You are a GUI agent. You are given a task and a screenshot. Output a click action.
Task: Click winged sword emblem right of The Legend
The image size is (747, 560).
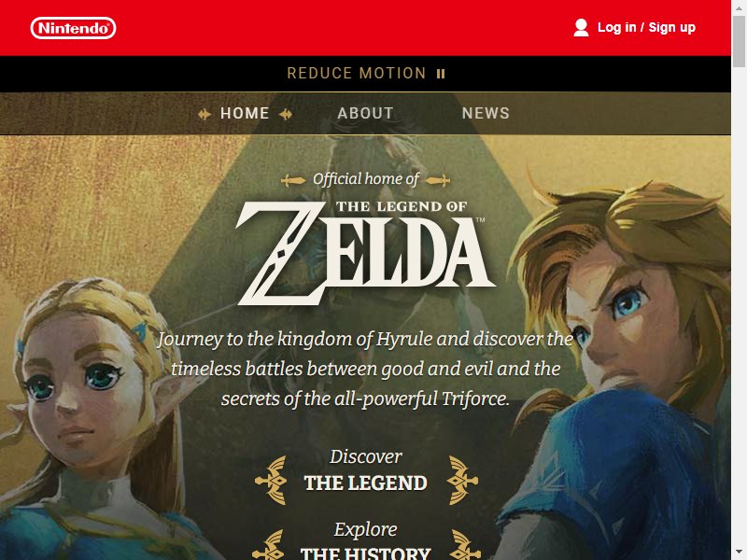tap(462, 480)
